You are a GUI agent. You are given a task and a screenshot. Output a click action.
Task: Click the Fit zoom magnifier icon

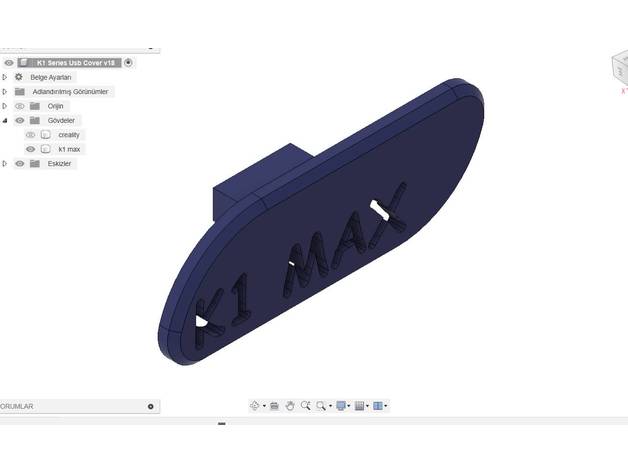(x=321, y=406)
